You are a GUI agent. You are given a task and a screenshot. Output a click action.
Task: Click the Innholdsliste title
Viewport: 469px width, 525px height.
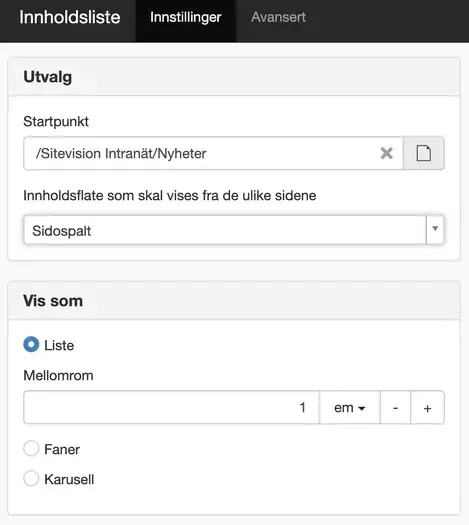pos(70,17)
